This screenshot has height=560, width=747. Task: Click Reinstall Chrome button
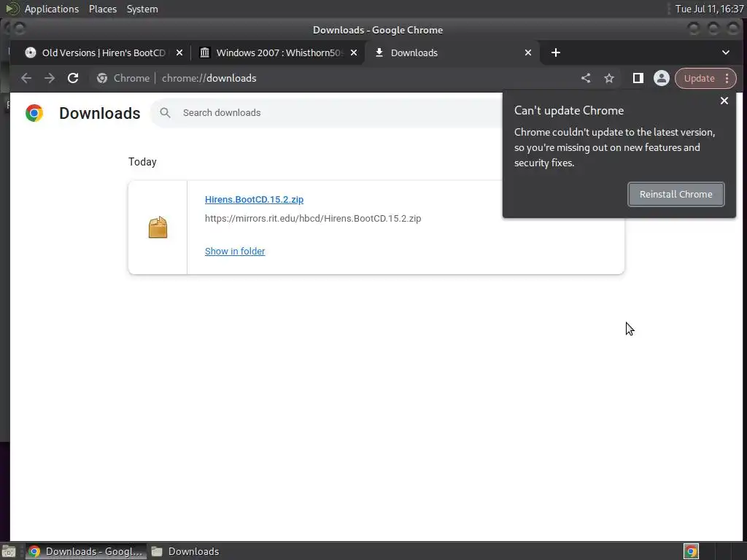pos(676,194)
